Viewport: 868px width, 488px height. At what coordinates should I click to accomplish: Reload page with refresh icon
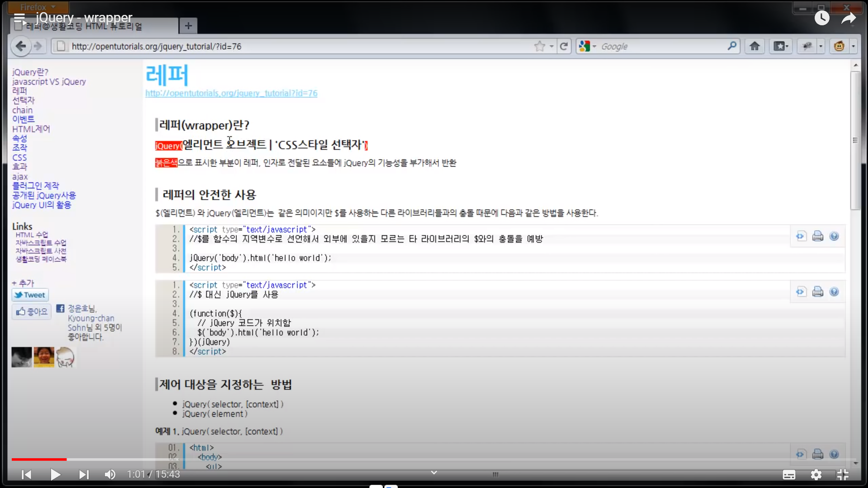564,46
